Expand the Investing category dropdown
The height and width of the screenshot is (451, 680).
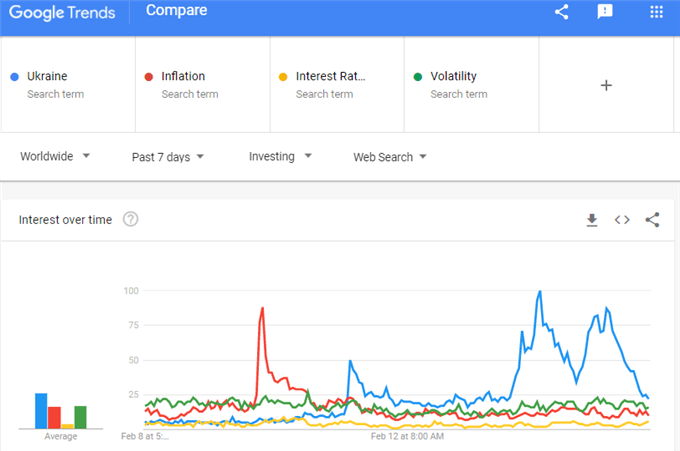tap(280, 156)
